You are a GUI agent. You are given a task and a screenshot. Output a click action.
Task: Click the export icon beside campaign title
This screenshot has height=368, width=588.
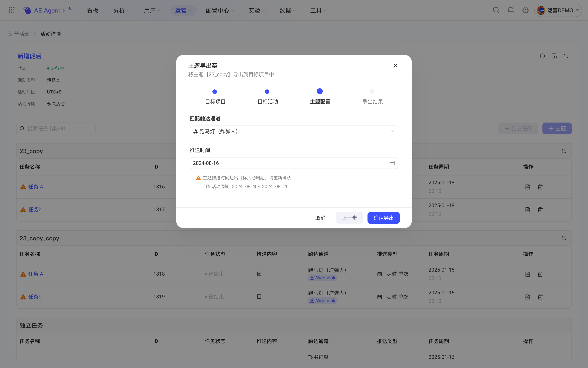pyautogui.click(x=566, y=56)
